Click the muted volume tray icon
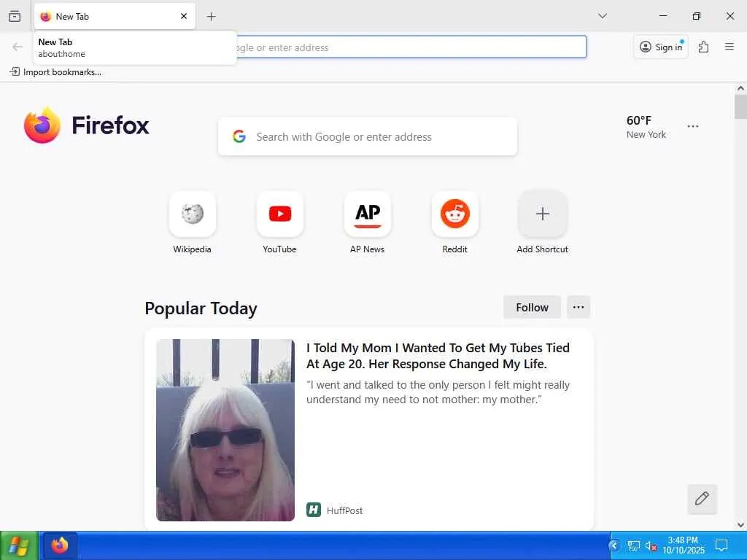747x560 pixels. click(651, 545)
